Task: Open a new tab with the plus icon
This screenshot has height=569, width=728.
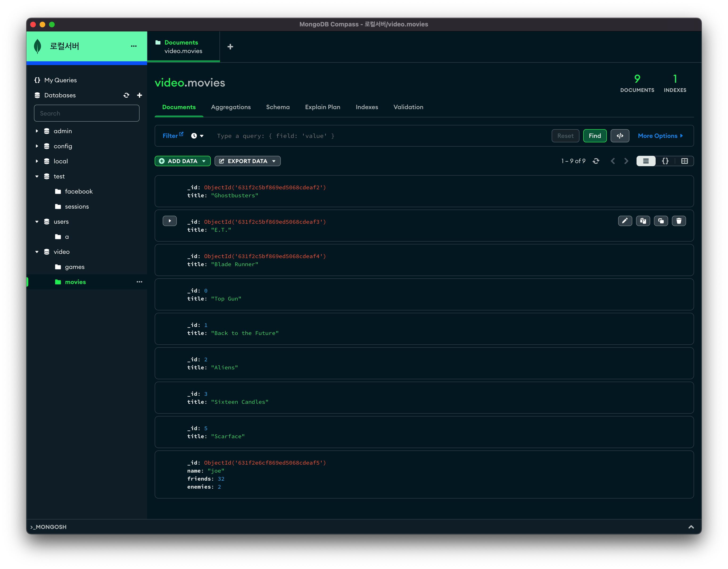Action: coord(230,47)
